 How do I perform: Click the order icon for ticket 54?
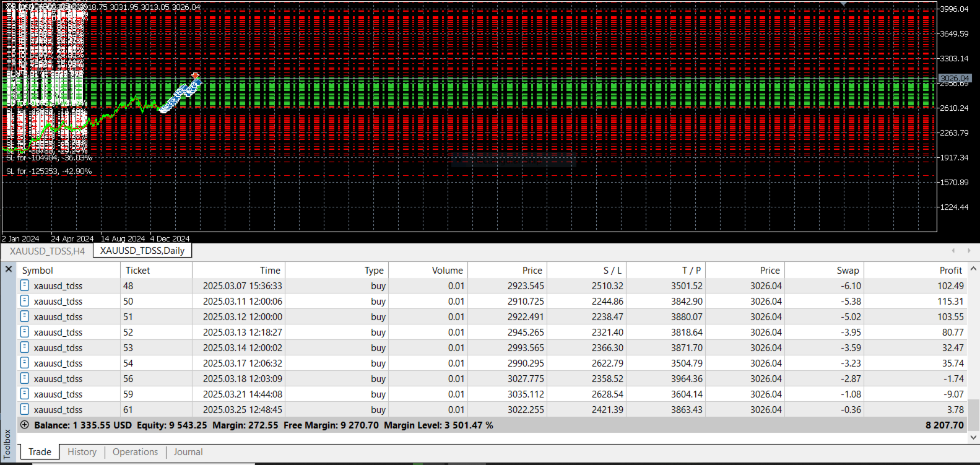[25, 363]
